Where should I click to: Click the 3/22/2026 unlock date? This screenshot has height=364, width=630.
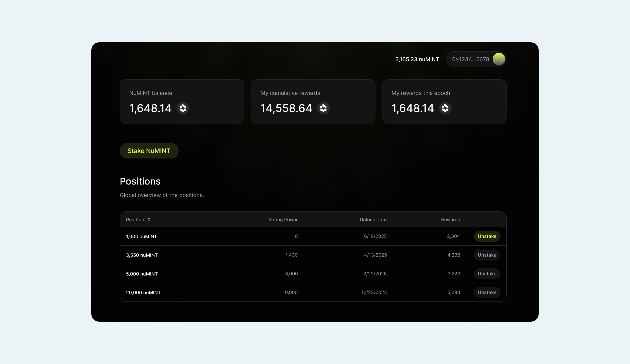click(375, 274)
